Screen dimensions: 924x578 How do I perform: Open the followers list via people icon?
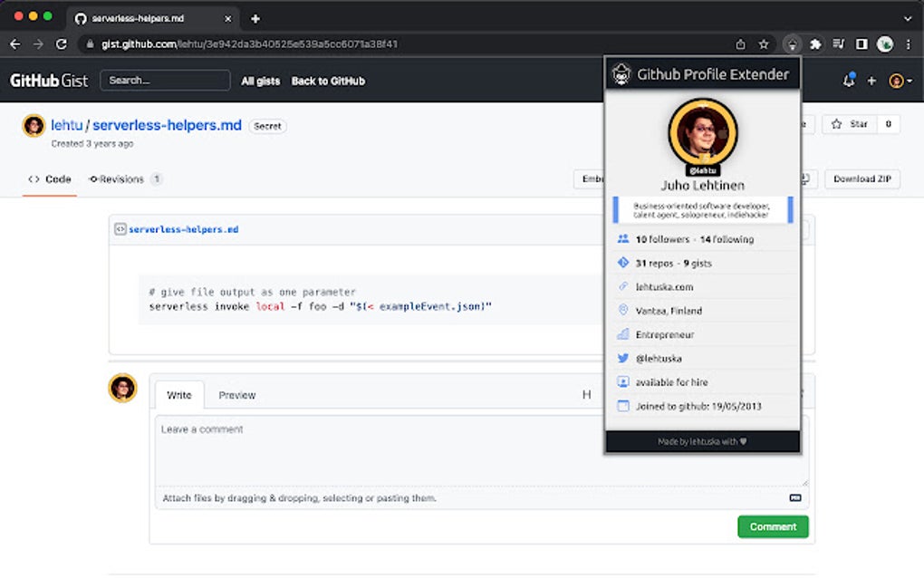point(621,239)
